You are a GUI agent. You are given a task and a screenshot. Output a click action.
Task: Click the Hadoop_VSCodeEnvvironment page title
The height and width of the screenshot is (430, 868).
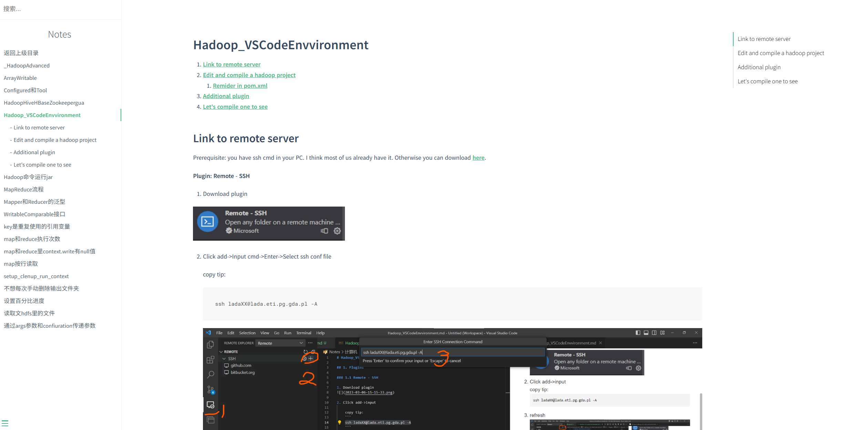[281, 45]
